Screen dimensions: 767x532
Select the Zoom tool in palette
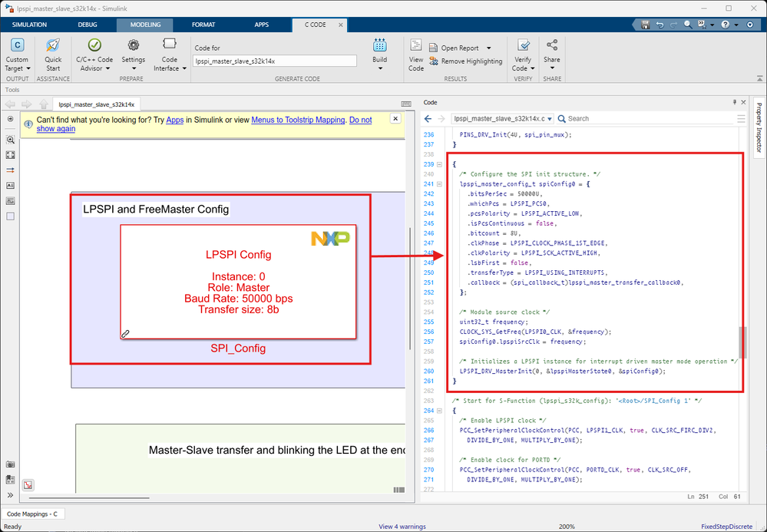tap(10, 140)
